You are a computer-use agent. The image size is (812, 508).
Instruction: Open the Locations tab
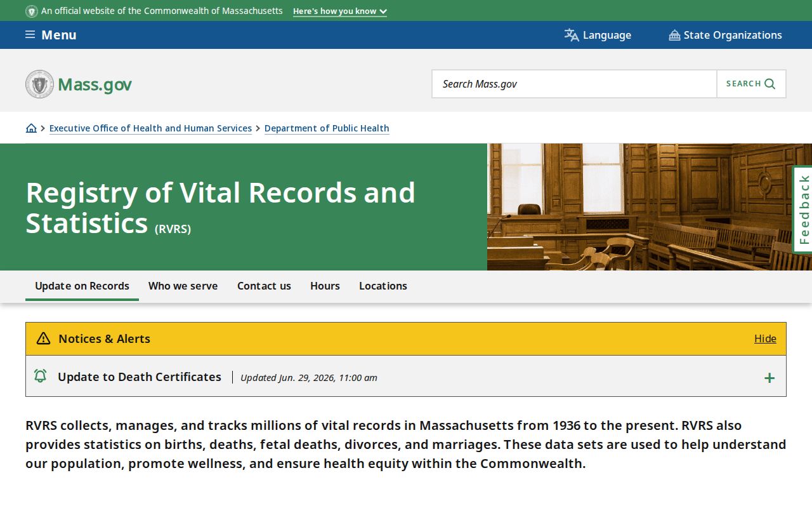click(383, 286)
